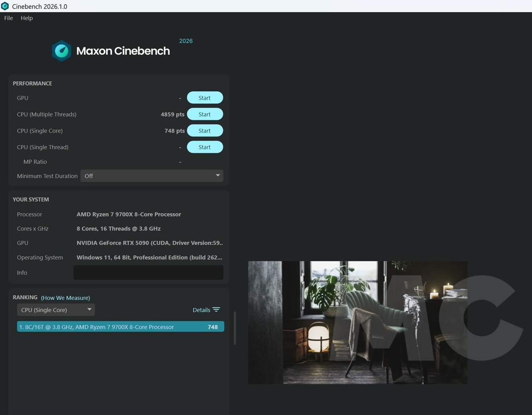Click the Maxon Cinebench logo icon

click(x=61, y=51)
